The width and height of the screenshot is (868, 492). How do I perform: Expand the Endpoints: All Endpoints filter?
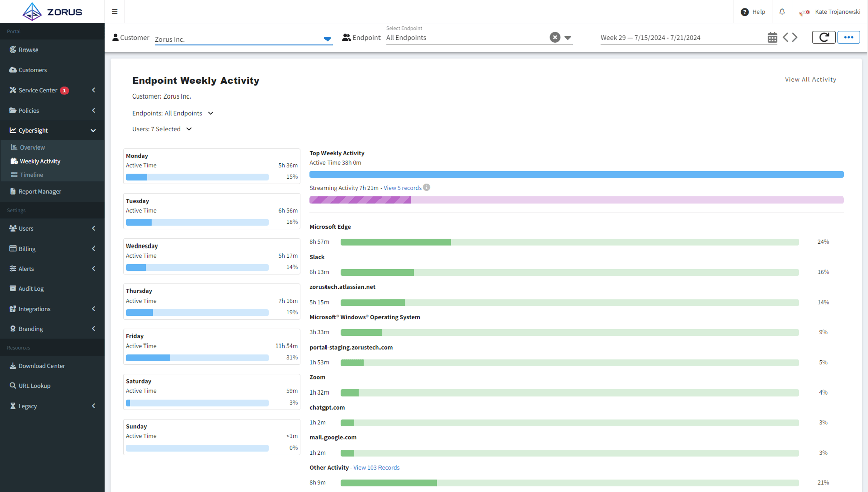tap(211, 113)
